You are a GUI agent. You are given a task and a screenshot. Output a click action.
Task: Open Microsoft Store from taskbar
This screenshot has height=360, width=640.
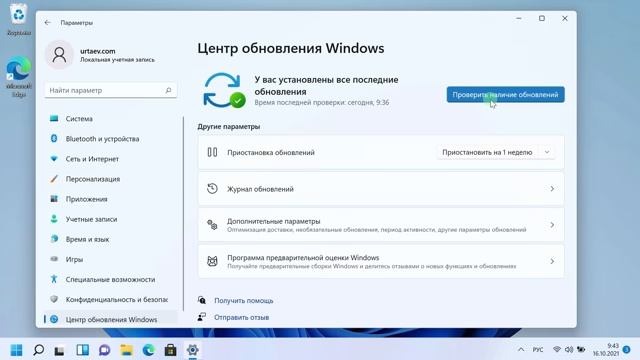[x=171, y=350]
